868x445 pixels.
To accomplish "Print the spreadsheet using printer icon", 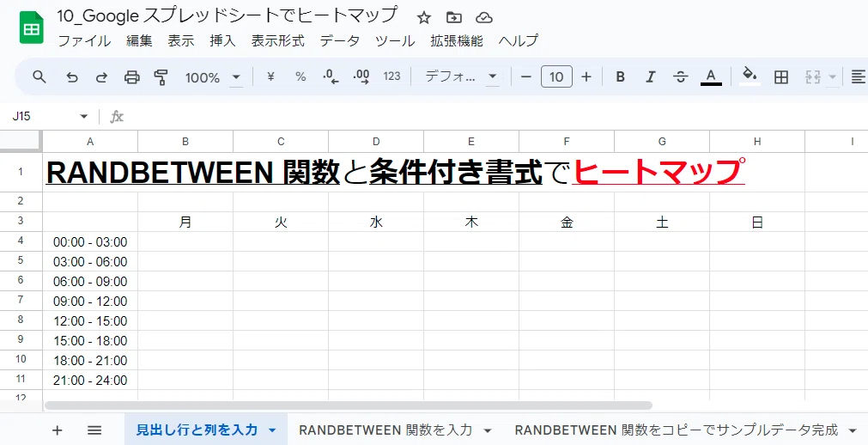I will click(x=131, y=77).
